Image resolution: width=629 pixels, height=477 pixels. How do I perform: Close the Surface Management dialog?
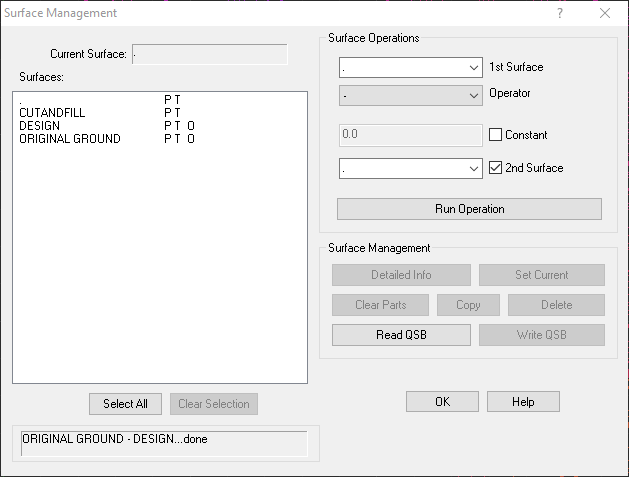[x=605, y=13]
